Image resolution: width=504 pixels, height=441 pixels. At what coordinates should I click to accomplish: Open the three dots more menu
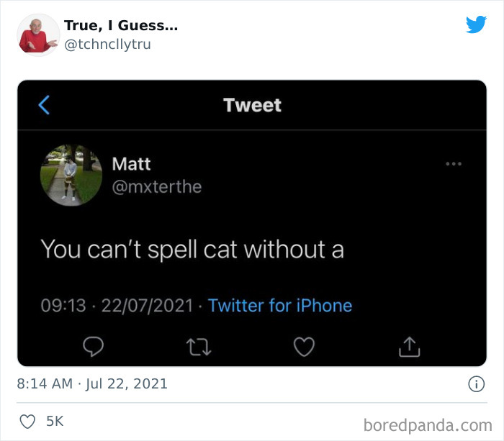(x=454, y=164)
